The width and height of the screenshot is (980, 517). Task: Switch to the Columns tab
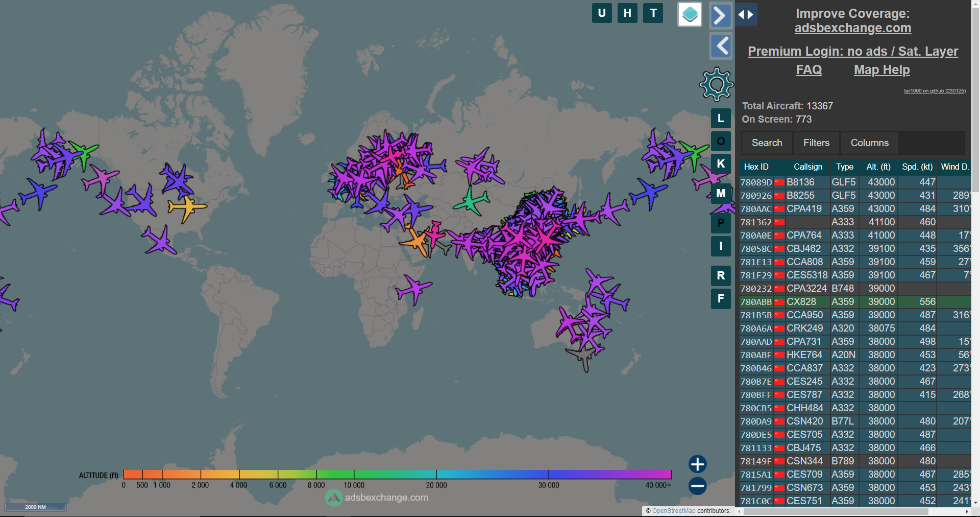[869, 143]
